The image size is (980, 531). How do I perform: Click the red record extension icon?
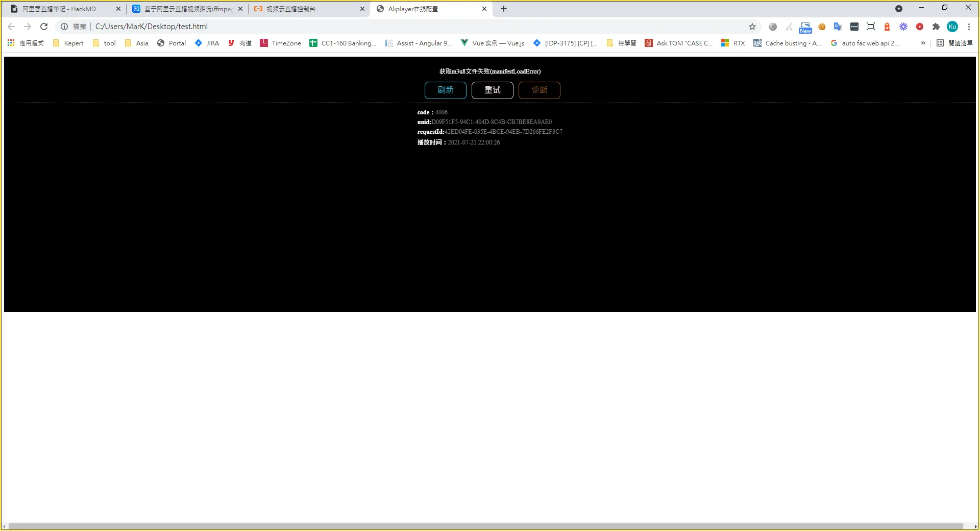pyautogui.click(x=920, y=27)
